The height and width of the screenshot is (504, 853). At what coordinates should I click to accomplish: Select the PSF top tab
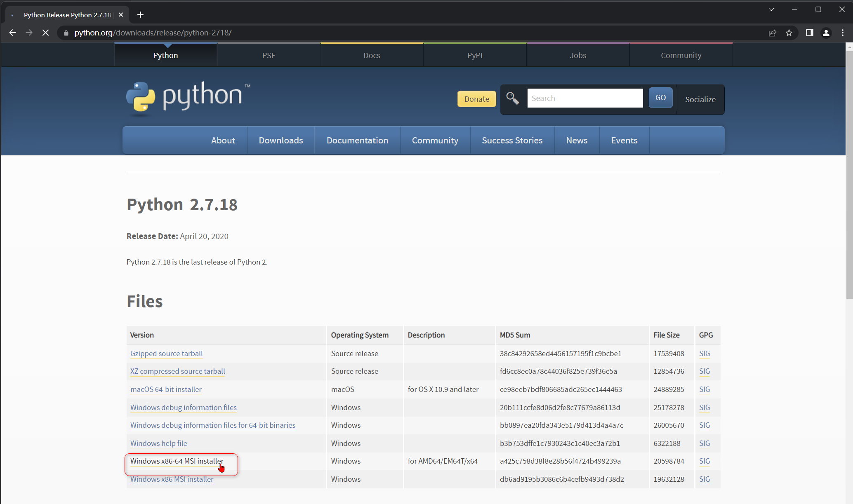[269, 55]
